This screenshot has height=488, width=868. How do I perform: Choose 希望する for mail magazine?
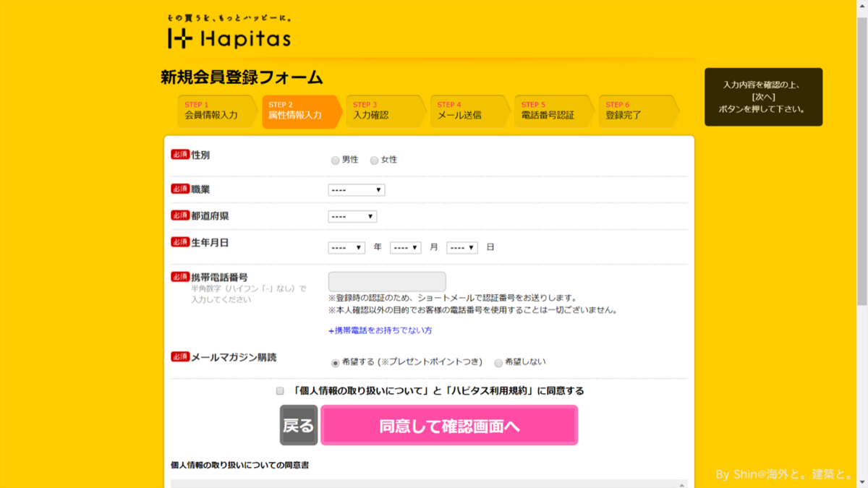335,363
